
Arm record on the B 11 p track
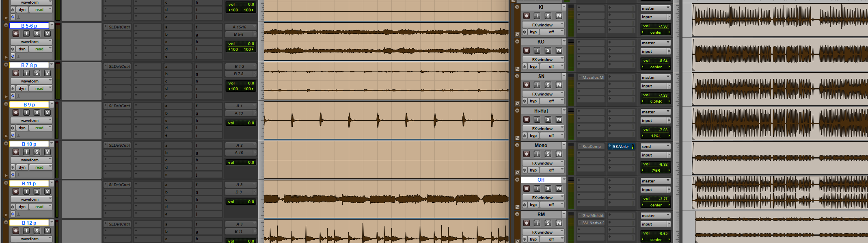[x=16, y=191]
